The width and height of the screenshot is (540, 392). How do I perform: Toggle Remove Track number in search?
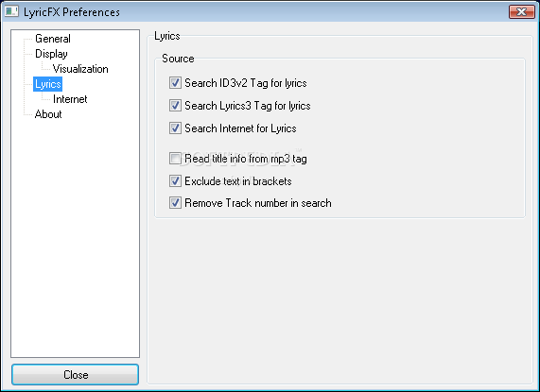175,203
